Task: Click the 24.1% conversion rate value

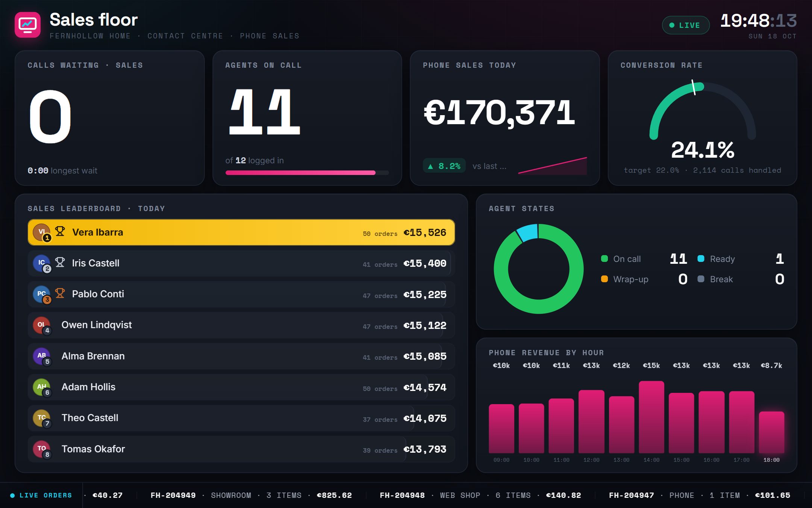Action: [703, 150]
